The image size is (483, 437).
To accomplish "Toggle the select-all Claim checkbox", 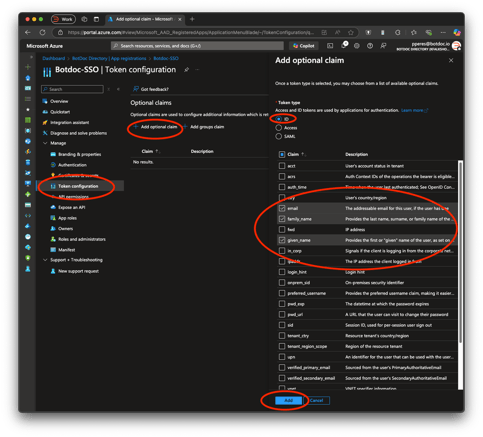I will click(282, 154).
